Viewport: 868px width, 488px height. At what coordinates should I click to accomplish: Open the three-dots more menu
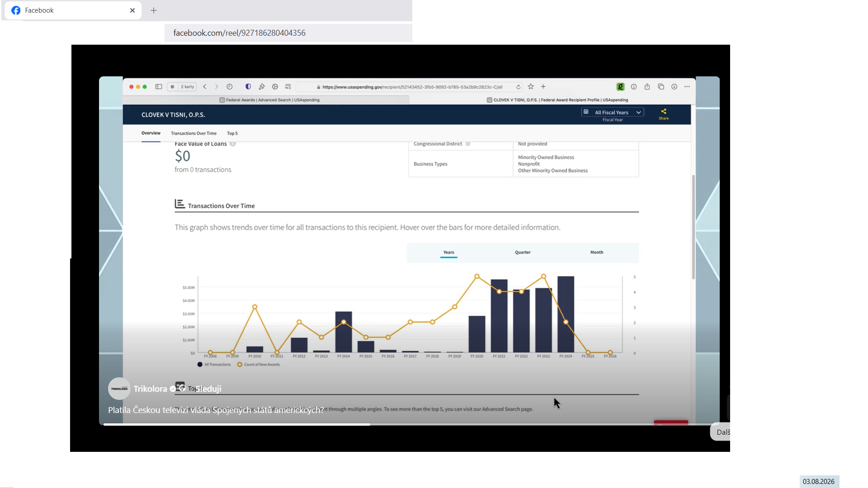(687, 87)
